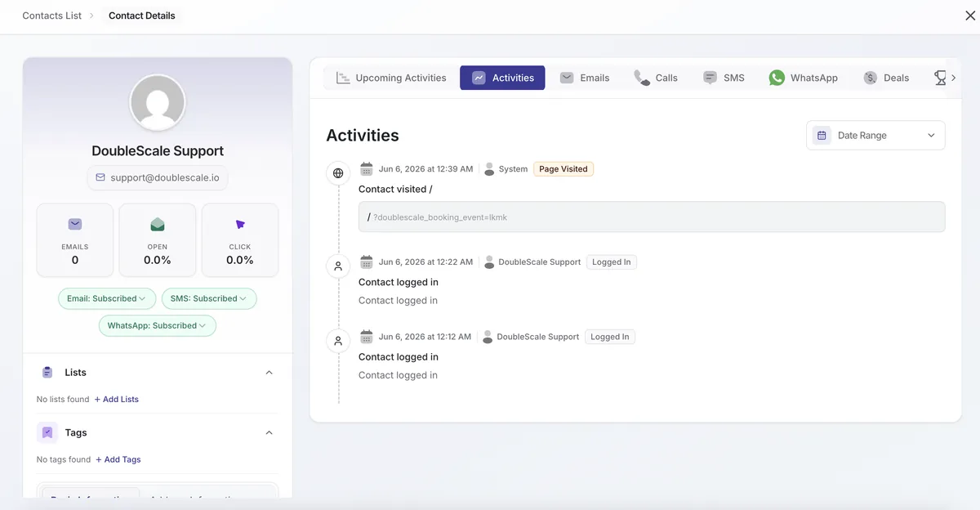This screenshot has width=980, height=510.
Task: Switch to the Emails tab
Action: coord(585,78)
